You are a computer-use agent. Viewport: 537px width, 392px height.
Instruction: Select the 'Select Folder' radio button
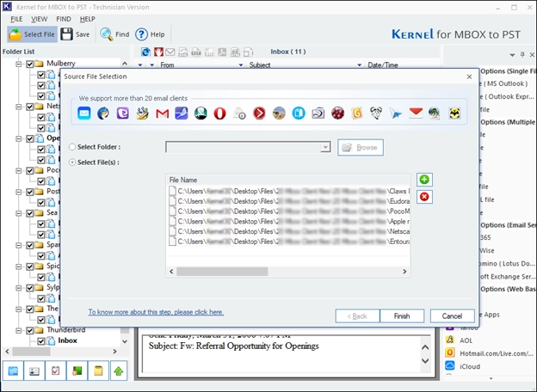pos(72,147)
